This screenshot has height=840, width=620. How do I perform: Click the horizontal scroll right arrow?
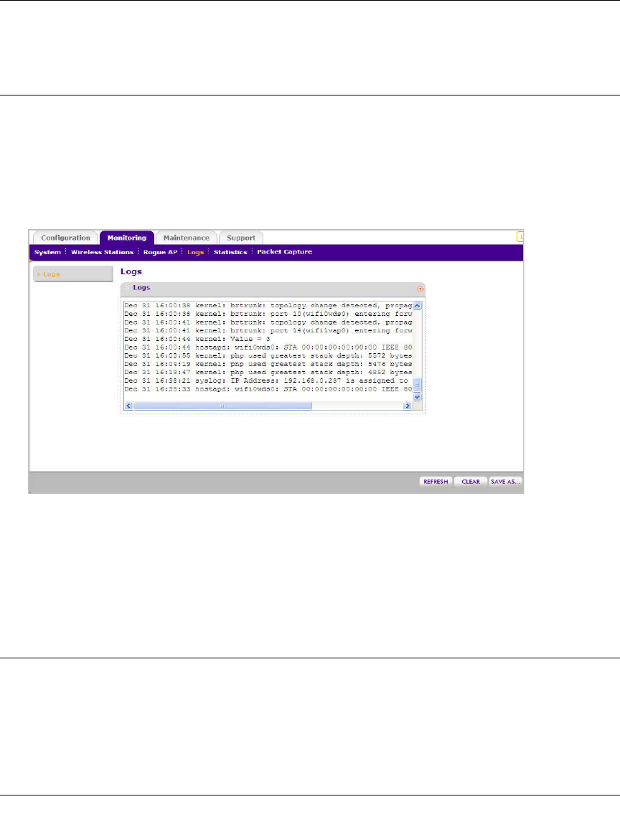pyautogui.click(x=408, y=406)
